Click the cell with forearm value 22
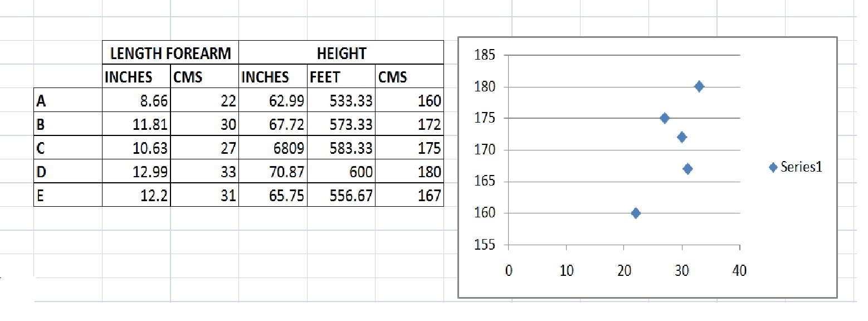This screenshot has height=321, width=868. pyautogui.click(x=204, y=101)
